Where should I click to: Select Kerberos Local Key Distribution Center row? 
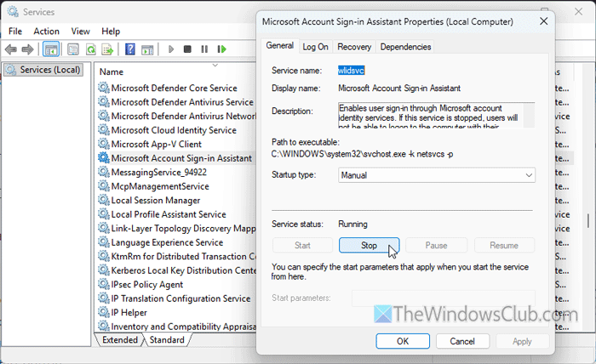(184, 270)
